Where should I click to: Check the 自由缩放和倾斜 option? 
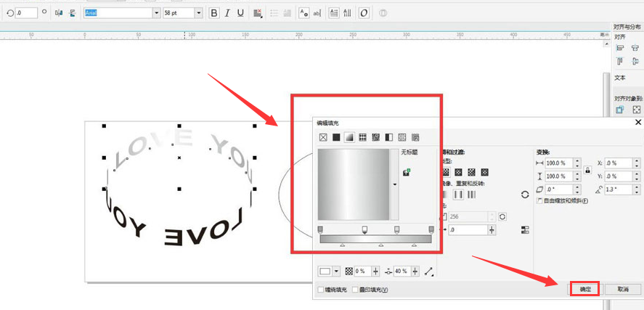click(539, 201)
